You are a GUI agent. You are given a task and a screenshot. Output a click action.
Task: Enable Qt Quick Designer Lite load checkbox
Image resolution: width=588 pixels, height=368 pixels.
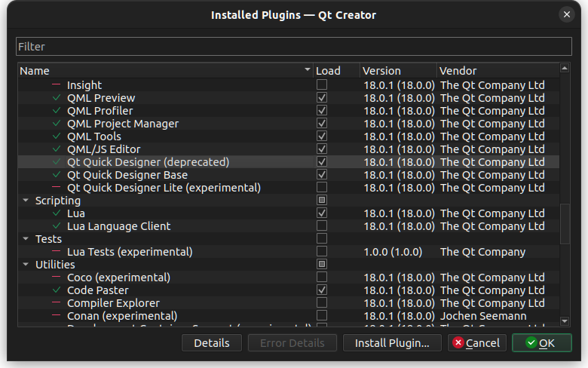pos(322,187)
